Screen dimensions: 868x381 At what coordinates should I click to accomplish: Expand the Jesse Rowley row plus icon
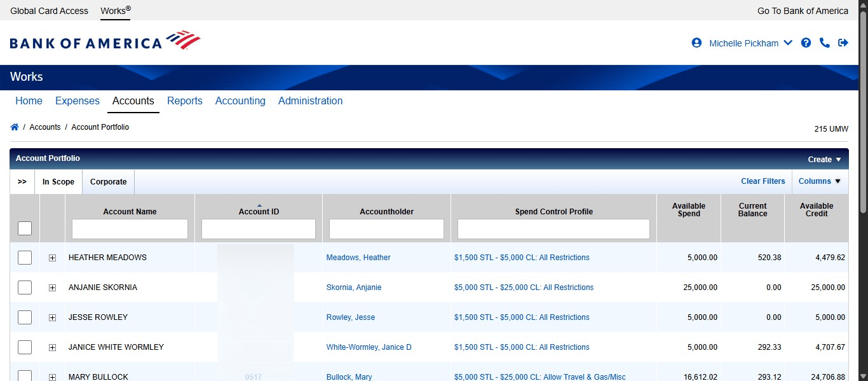(53, 317)
